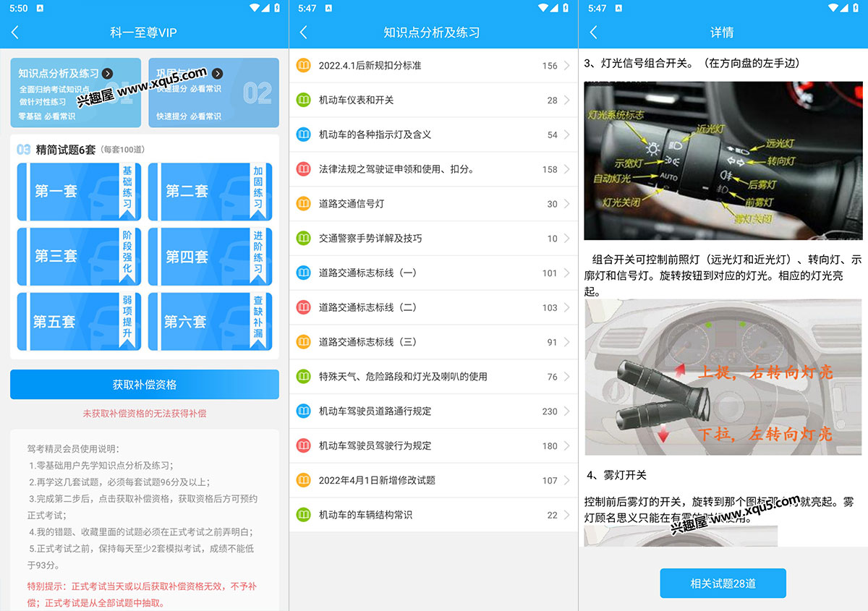The height and width of the screenshot is (611, 868).
Task: Click book icon beside 机动车驾驶员道路通行规定
Action: tap(304, 411)
